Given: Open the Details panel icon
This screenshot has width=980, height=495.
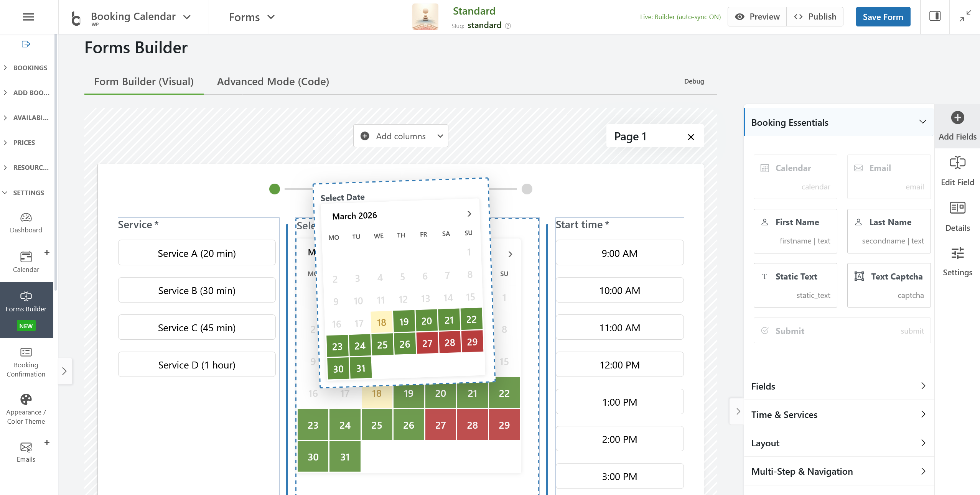Looking at the screenshot, I should click(957, 208).
